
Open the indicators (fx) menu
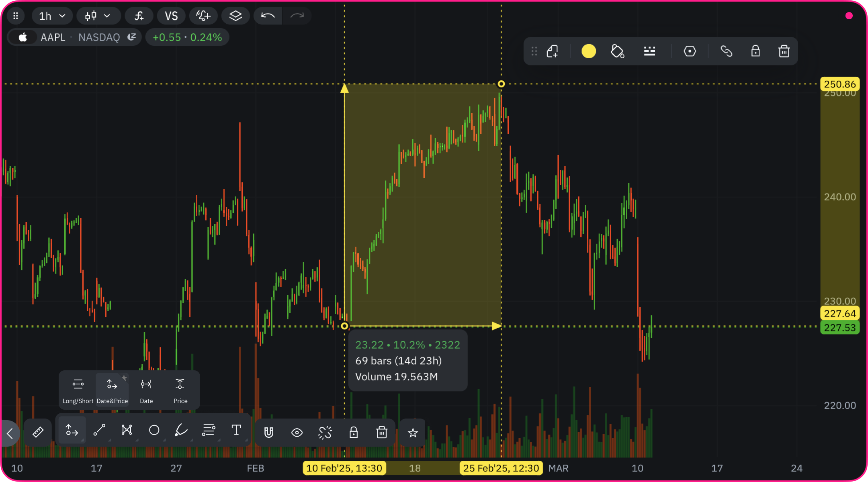[x=139, y=16]
